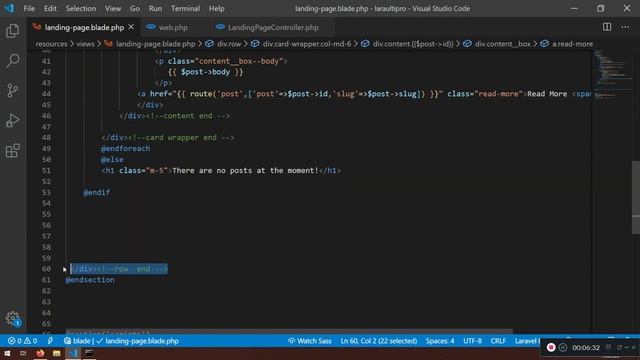
Task: Click the Watch Sass status bar button
Action: [x=309, y=341]
